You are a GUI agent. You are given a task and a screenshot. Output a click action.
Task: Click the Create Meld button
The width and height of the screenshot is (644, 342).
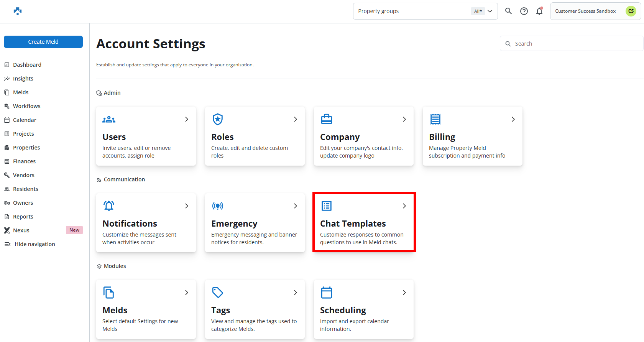(43, 42)
